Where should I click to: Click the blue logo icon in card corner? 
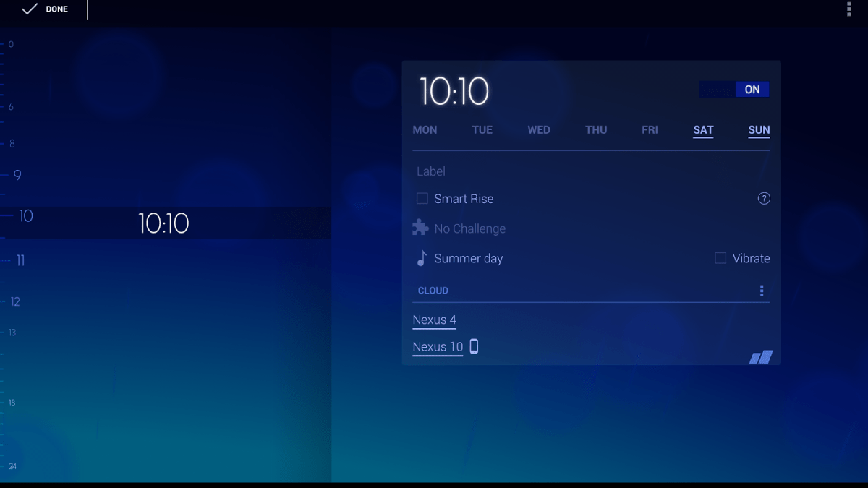coord(761,356)
